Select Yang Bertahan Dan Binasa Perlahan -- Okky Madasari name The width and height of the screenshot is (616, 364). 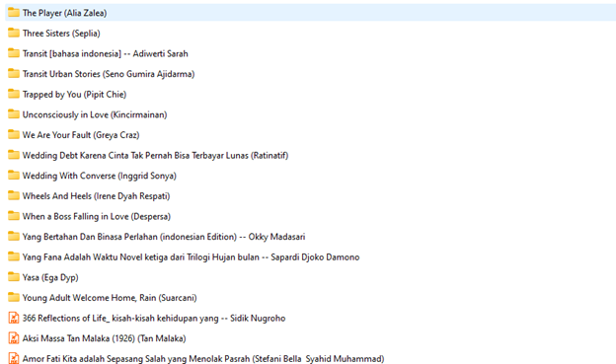pyautogui.click(x=164, y=237)
